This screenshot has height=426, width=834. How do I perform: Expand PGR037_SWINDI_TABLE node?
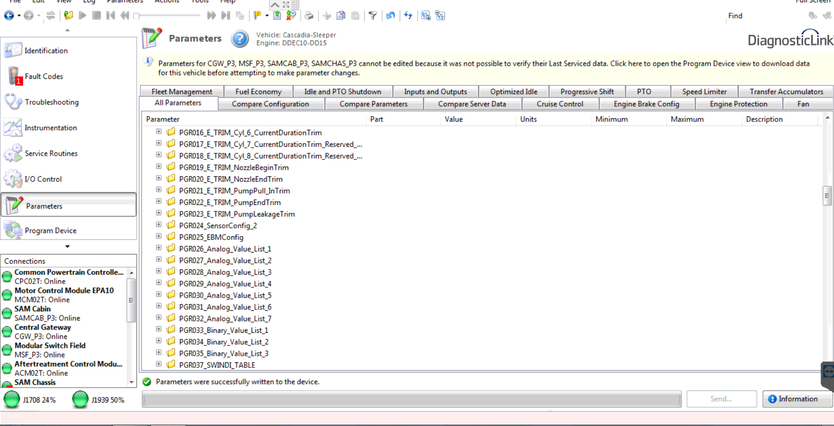coord(159,365)
